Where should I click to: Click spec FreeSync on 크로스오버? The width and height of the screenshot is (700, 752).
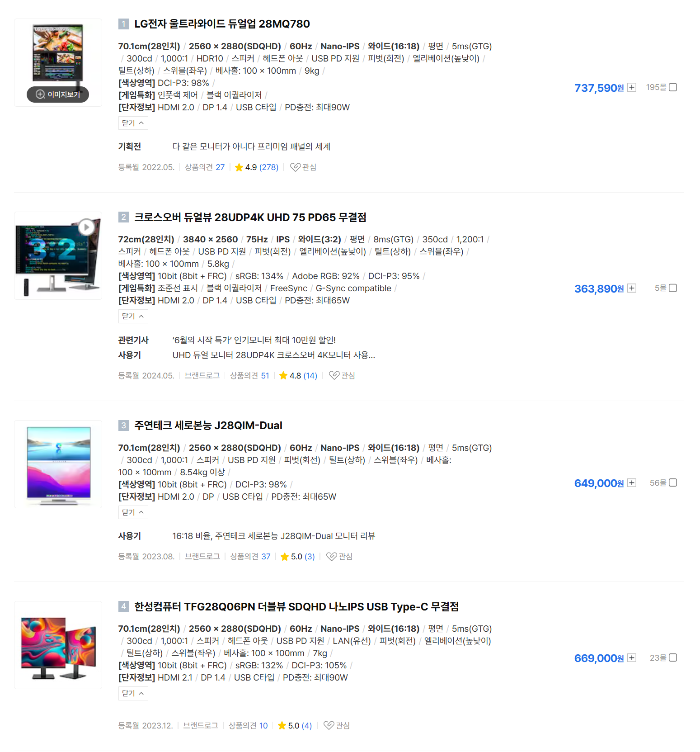(x=289, y=289)
